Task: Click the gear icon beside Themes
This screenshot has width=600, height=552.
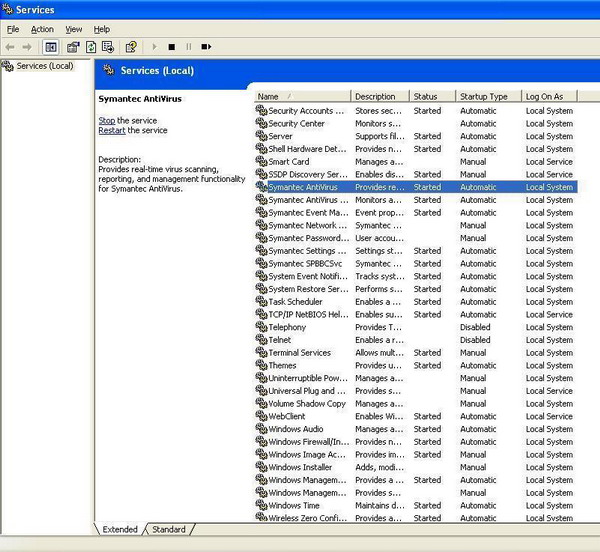Action: pyautogui.click(x=261, y=365)
